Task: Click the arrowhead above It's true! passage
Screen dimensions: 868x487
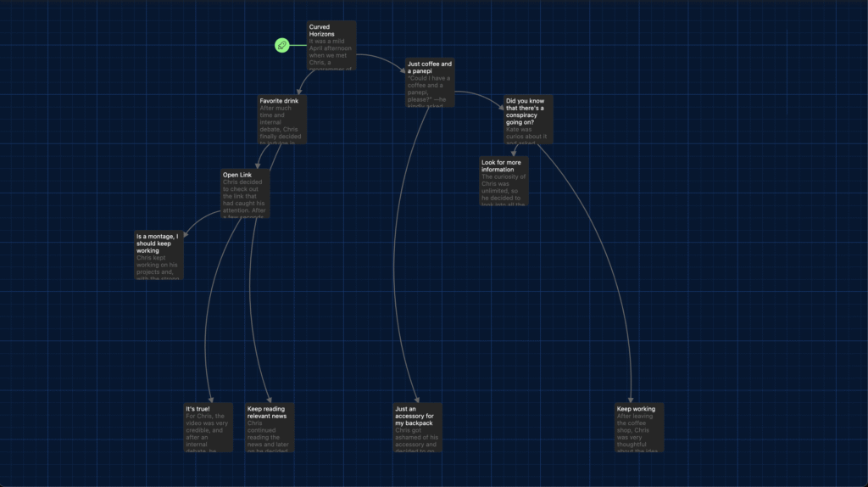Action: click(208, 398)
